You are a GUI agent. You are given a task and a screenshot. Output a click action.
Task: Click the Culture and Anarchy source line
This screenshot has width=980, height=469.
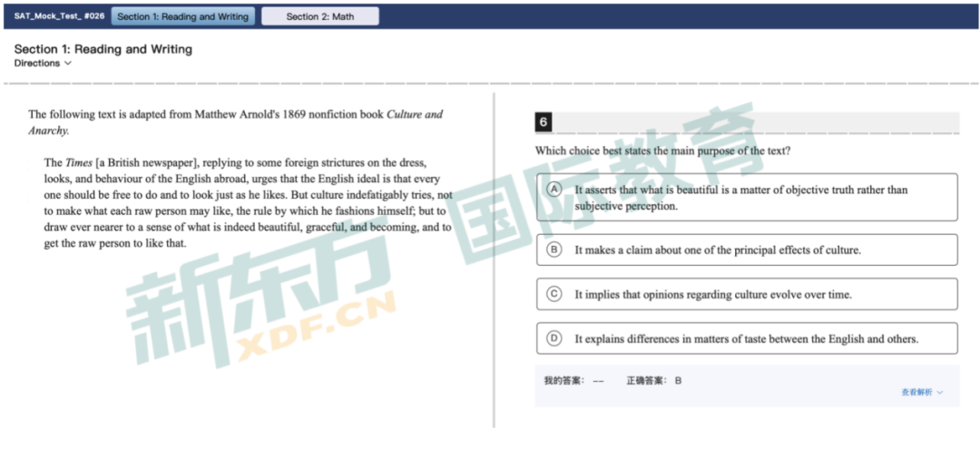(x=236, y=122)
